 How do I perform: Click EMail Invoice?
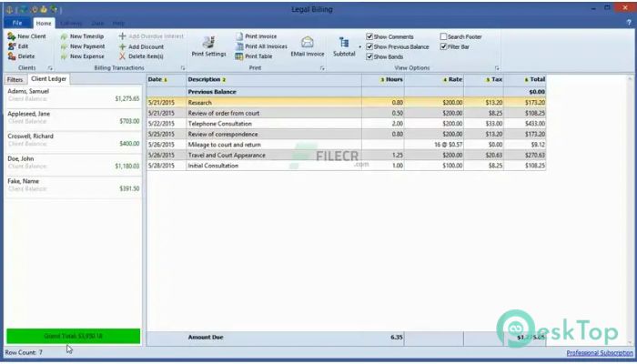point(308,46)
